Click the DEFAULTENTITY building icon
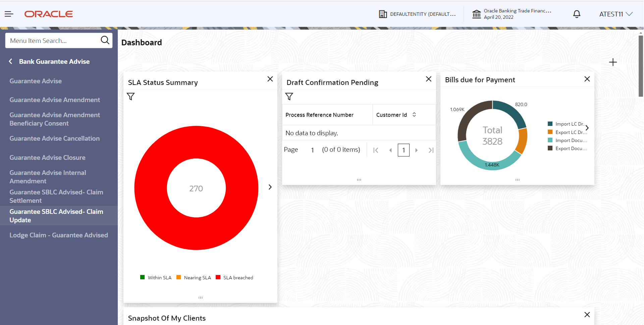644x325 pixels. click(x=383, y=14)
